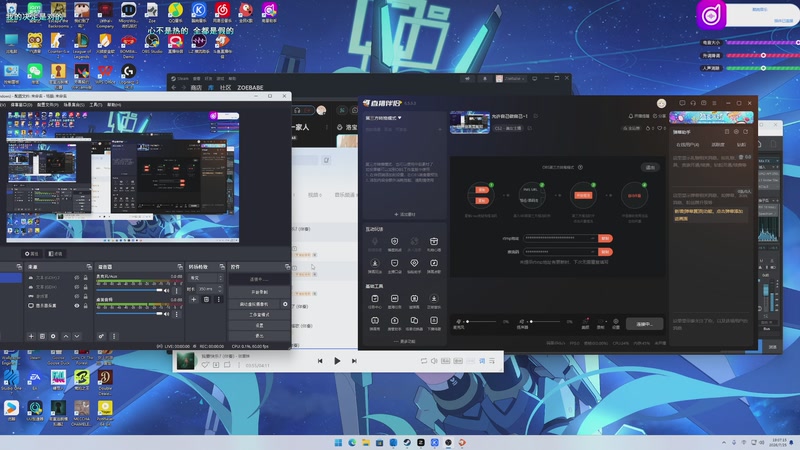Open the 帮助(H) menu in OBS

(114, 105)
